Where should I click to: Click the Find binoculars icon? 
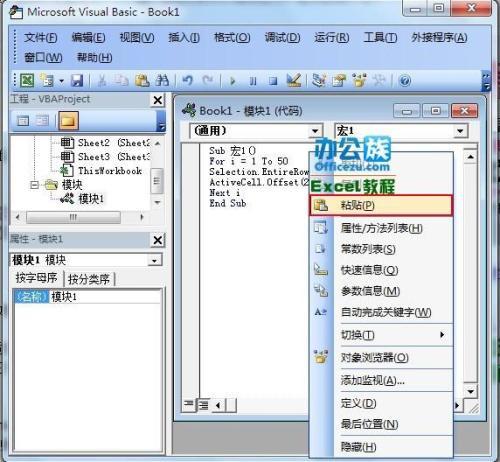[162, 81]
